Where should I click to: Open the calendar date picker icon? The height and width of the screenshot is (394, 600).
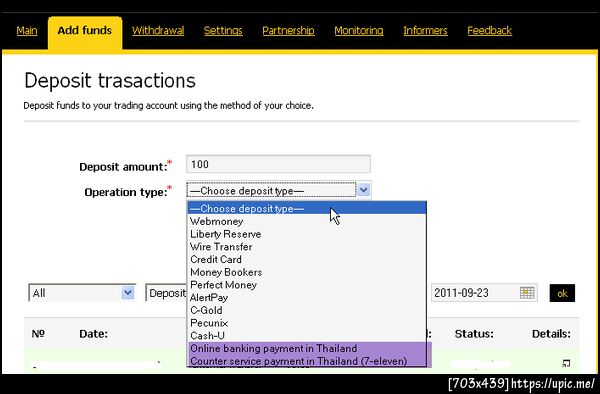coord(527,293)
